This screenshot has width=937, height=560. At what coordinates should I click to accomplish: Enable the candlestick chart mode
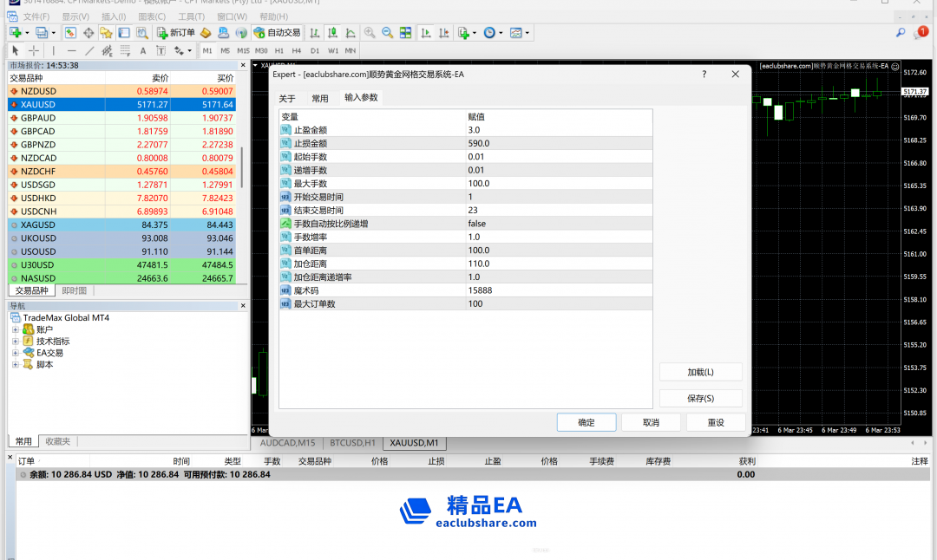pos(332,33)
